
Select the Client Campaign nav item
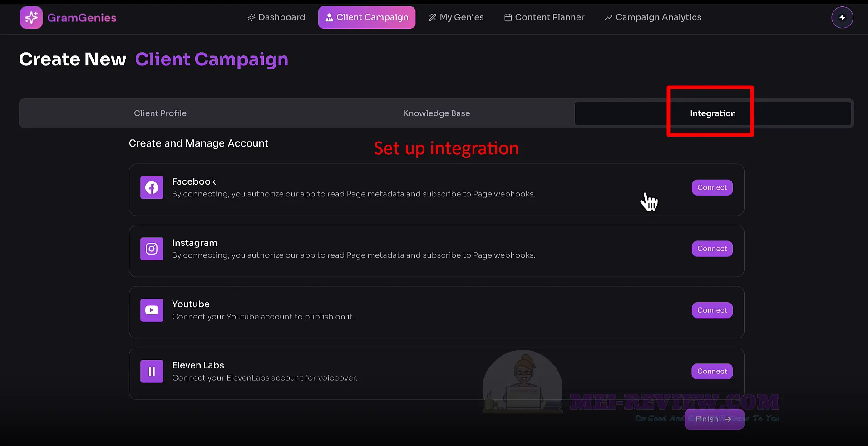(x=367, y=17)
